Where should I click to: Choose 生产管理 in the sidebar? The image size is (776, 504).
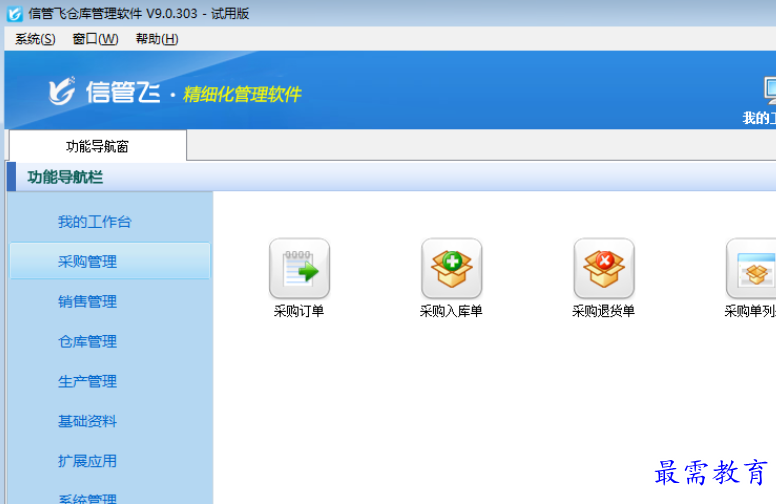point(87,381)
